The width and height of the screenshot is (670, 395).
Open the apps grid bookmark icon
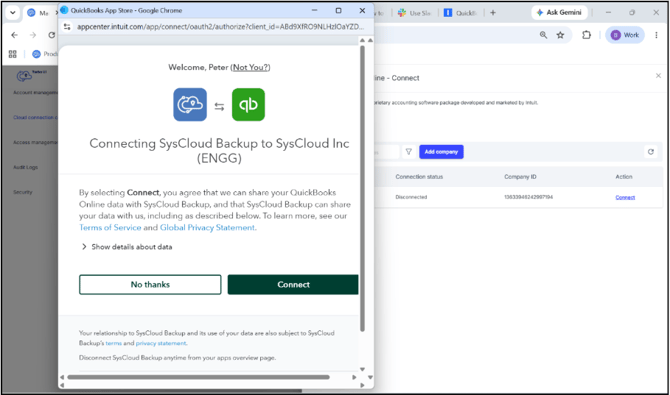pyautogui.click(x=12, y=54)
